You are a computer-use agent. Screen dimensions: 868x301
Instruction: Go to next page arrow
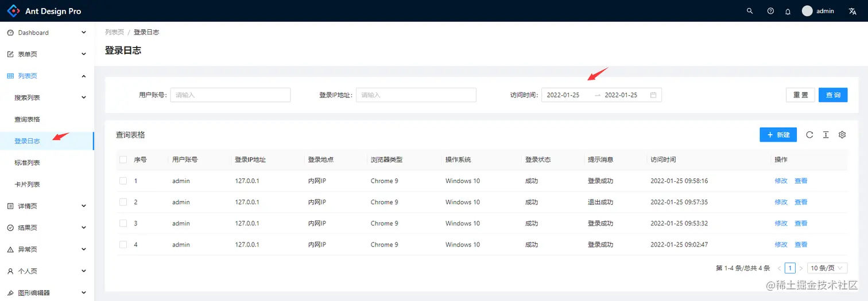801,268
